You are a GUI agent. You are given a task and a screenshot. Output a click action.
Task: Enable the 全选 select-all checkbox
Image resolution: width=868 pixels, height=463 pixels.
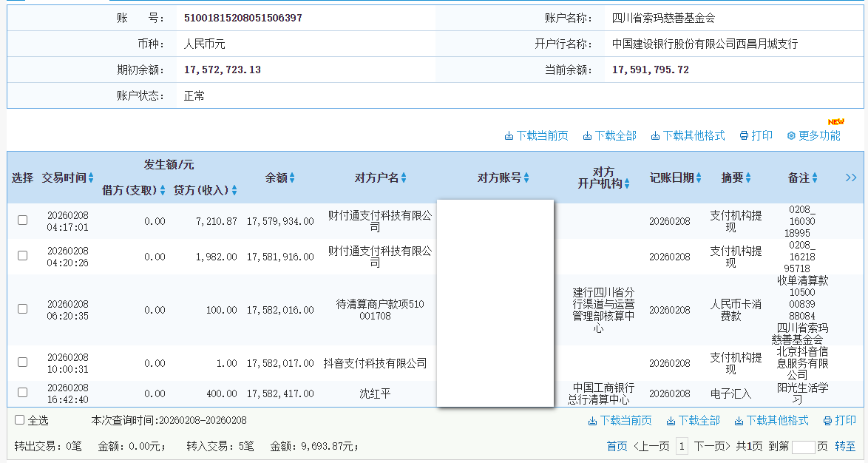click(20, 420)
